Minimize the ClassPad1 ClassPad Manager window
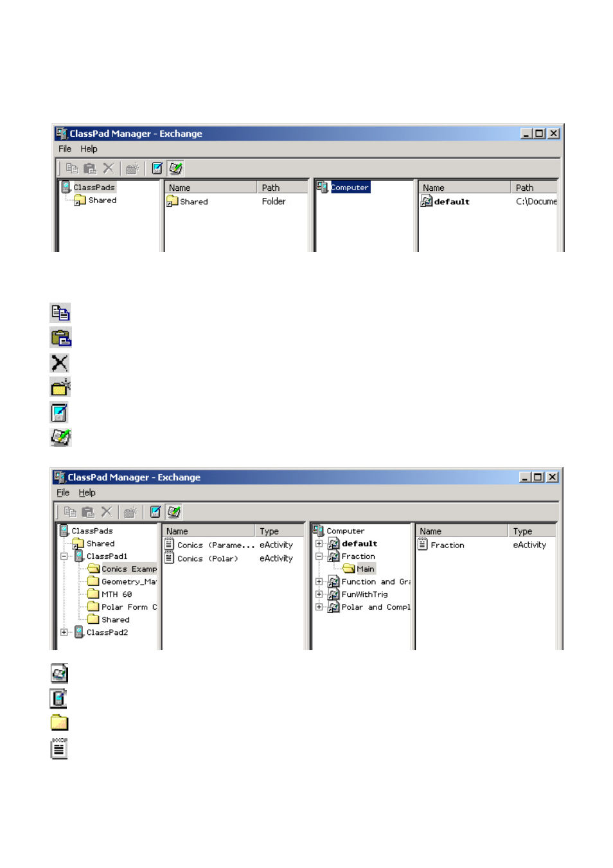Viewport: 613px width, 868px height. coord(525,477)
